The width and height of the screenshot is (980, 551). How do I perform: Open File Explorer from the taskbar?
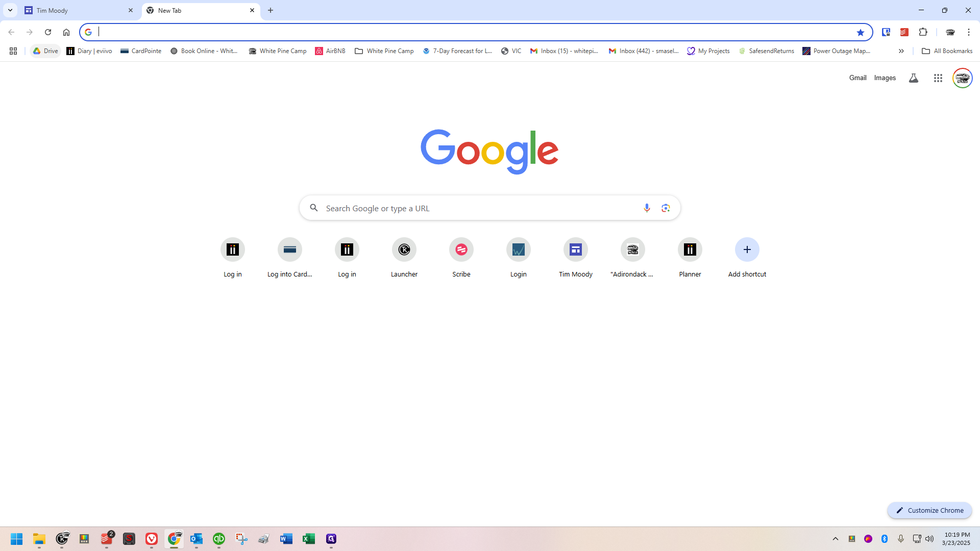tap(39, 539)
